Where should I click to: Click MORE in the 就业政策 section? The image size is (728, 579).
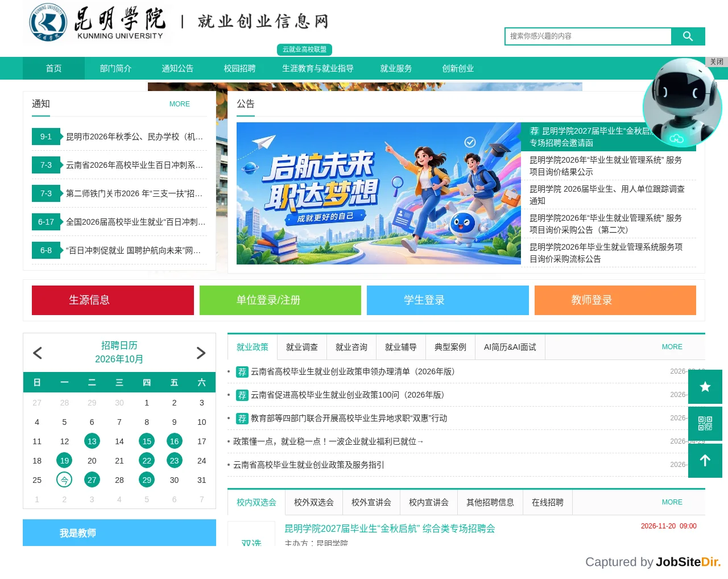(672, 347)
